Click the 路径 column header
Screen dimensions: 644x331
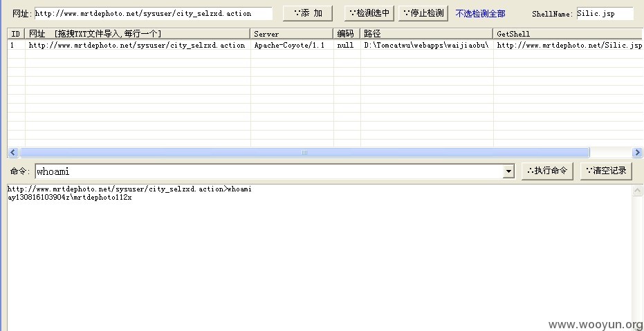427,34
